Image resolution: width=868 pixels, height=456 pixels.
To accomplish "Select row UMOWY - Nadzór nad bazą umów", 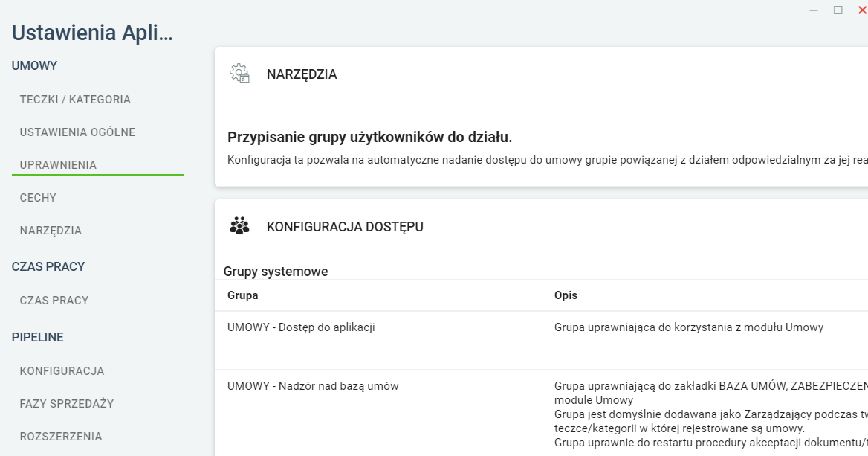I will click(542, 414).
